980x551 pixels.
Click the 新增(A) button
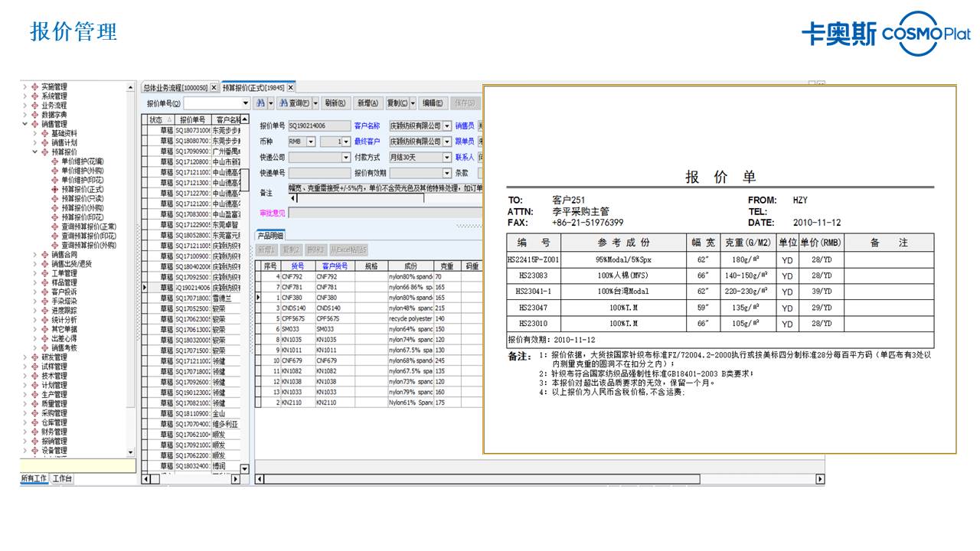[x=367, y=103]
